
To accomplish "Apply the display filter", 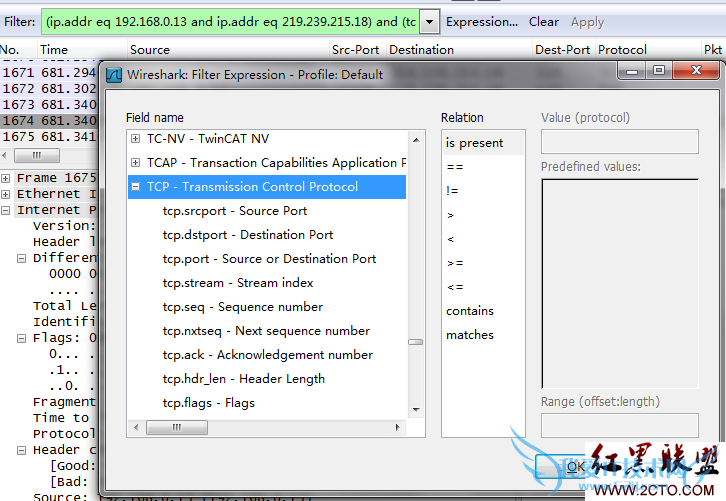I will (x=587, y=22).
